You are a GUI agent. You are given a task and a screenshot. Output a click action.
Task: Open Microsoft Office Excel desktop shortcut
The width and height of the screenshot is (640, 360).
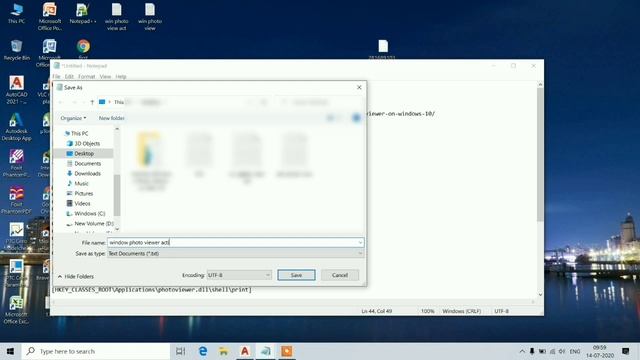point(16,310)
